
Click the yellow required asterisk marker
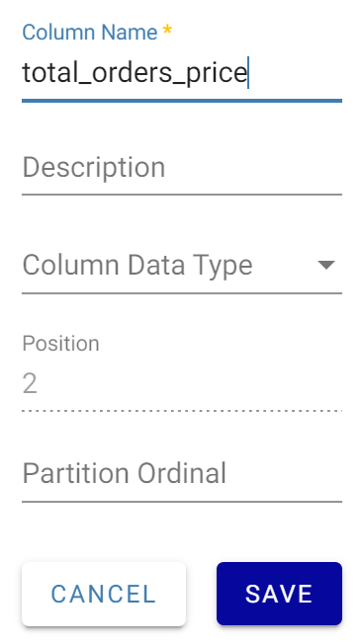[167, 30]
